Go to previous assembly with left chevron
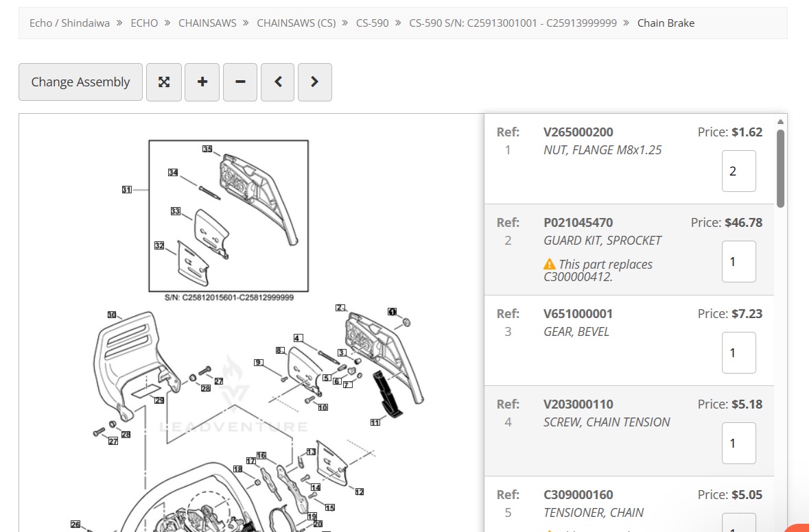809x532 pixels. 278,82
